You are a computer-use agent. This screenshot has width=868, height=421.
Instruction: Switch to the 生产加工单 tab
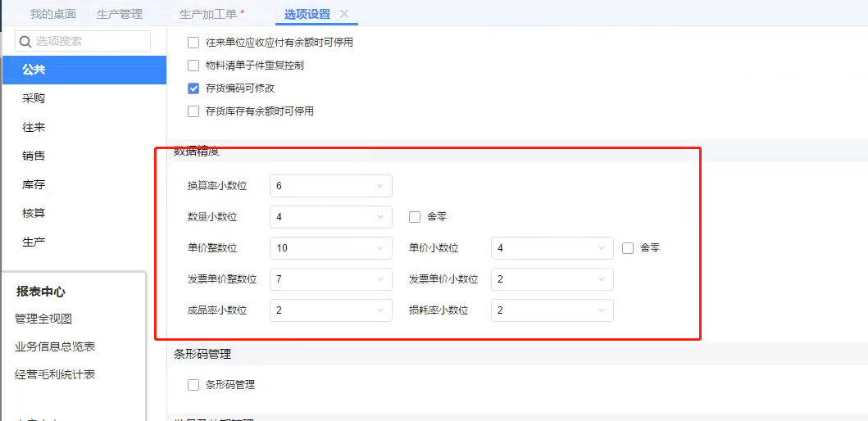pyautogui.click(x=212, y=15)
